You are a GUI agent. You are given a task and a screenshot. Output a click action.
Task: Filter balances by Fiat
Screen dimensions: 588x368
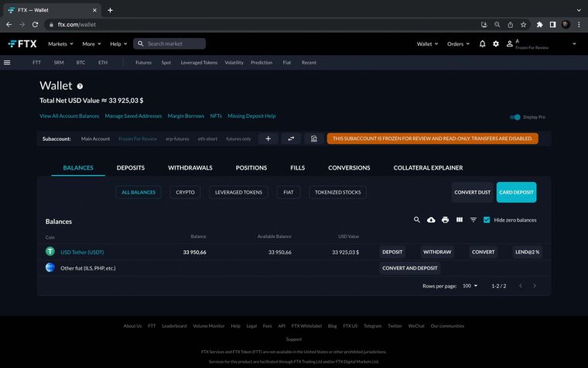[x=289, y=192]
